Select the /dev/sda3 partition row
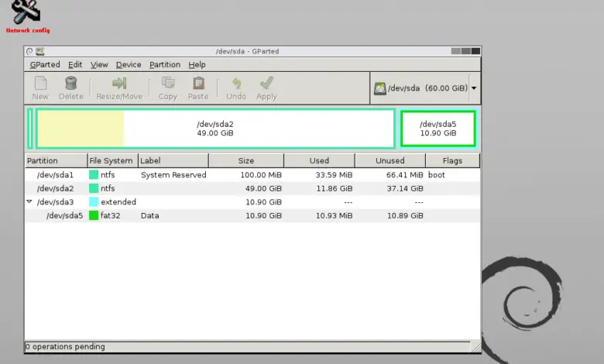The height and width of the screenshot is (364, 604). (252, 202)
